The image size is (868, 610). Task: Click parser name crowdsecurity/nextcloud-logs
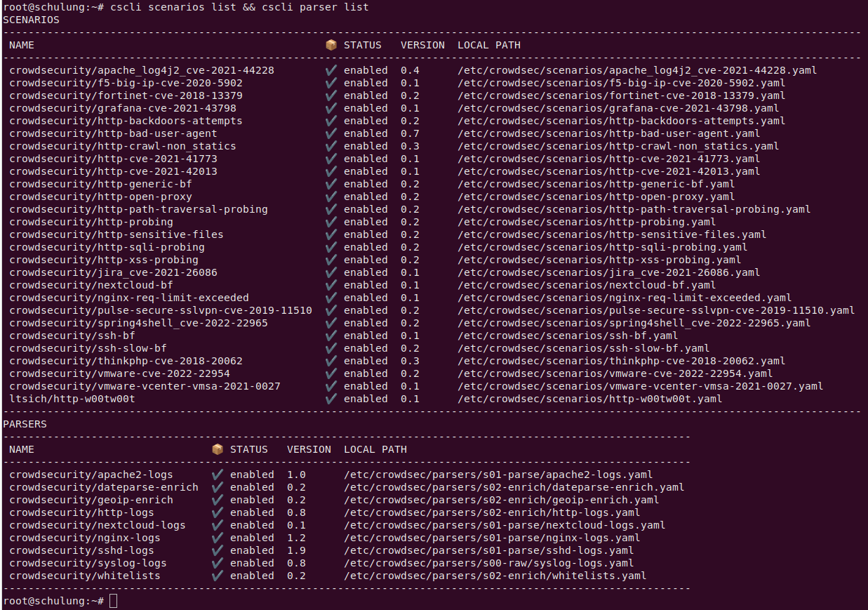click(98, 525)
